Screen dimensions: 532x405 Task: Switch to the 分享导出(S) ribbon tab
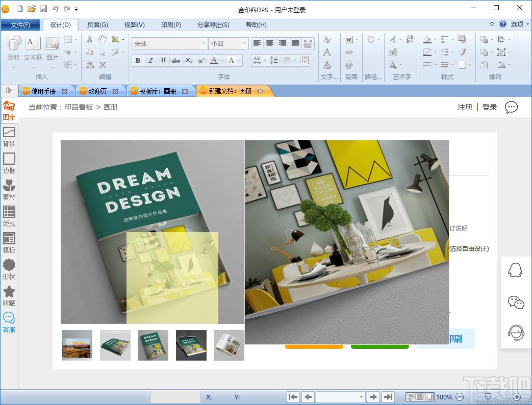pos(213,25)
